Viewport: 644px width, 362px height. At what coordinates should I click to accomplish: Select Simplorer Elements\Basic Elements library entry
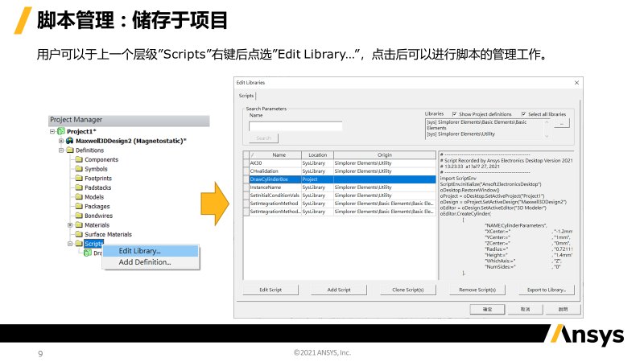point(477,125)
